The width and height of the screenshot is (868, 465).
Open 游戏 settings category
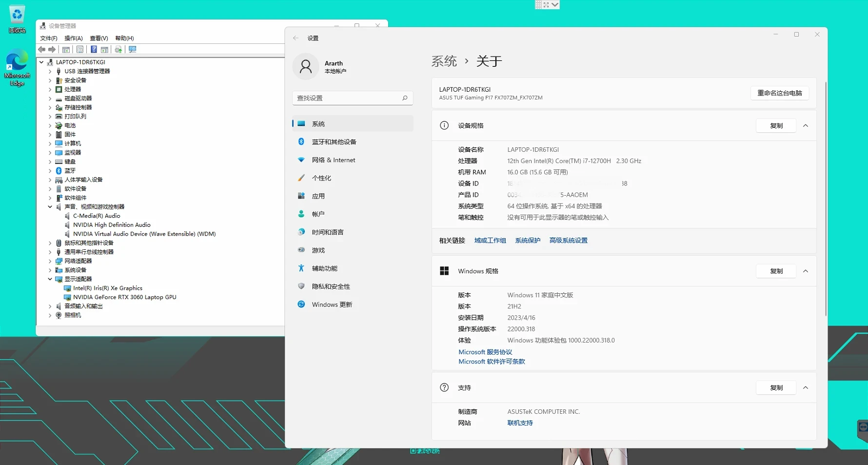coord(353,250)
